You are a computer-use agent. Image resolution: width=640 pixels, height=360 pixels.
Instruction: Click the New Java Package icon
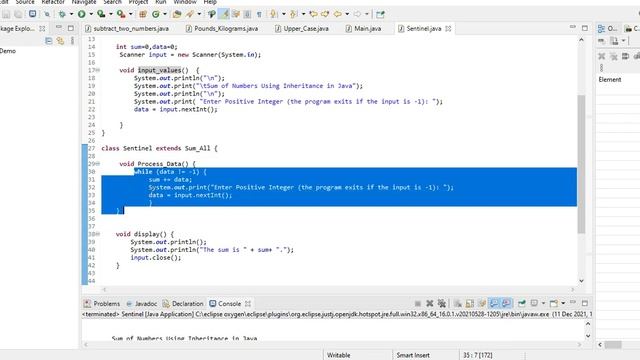(143, 14)
